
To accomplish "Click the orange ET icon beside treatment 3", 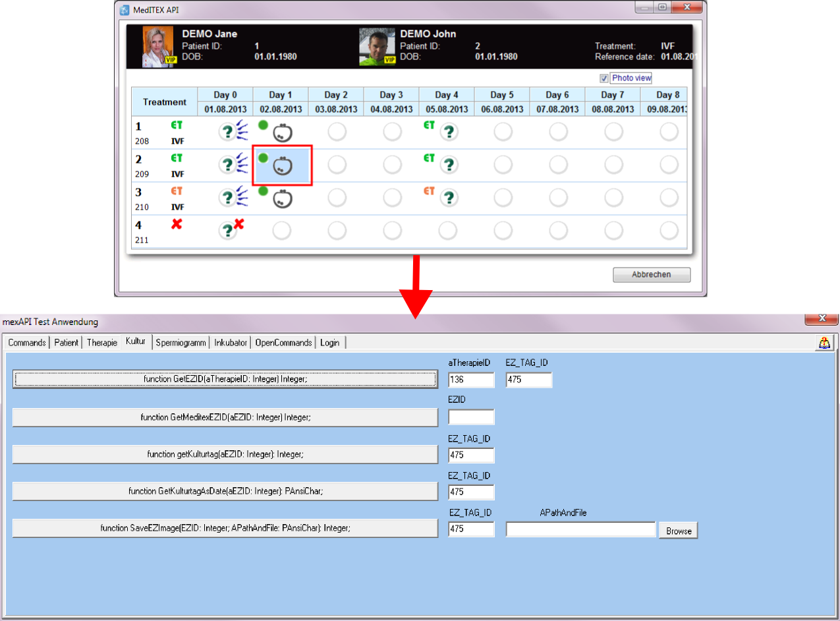I will [x=177, y=191].
